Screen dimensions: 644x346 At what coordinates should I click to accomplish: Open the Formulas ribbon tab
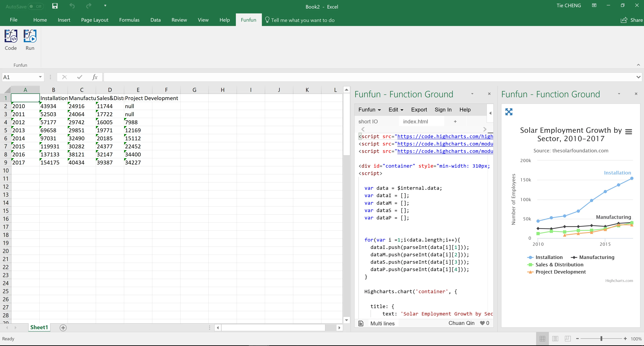coord(129,20)
